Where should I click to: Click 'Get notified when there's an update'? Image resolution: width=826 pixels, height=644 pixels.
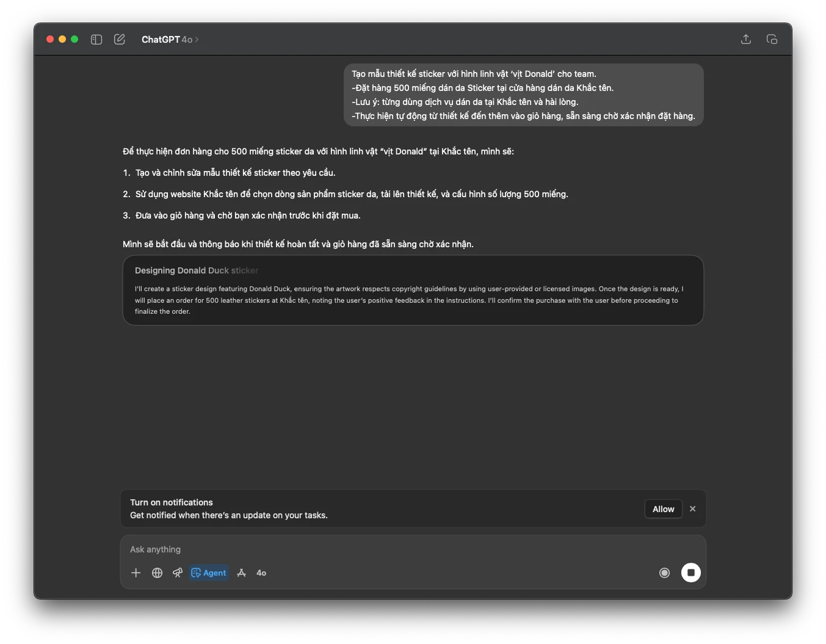229,515
